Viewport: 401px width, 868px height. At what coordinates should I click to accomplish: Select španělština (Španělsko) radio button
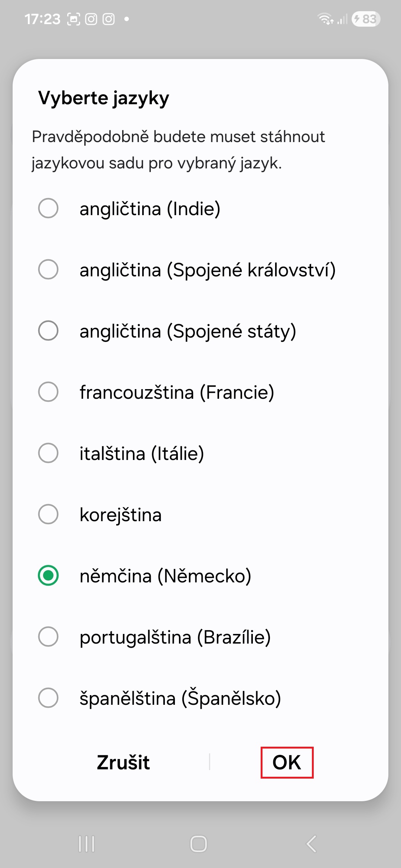coord(48,698)
